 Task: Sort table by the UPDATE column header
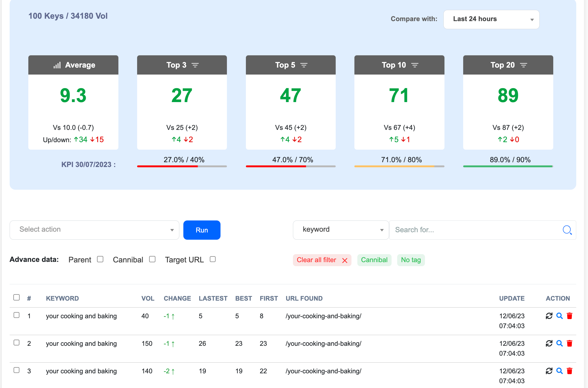coord(512,298)
